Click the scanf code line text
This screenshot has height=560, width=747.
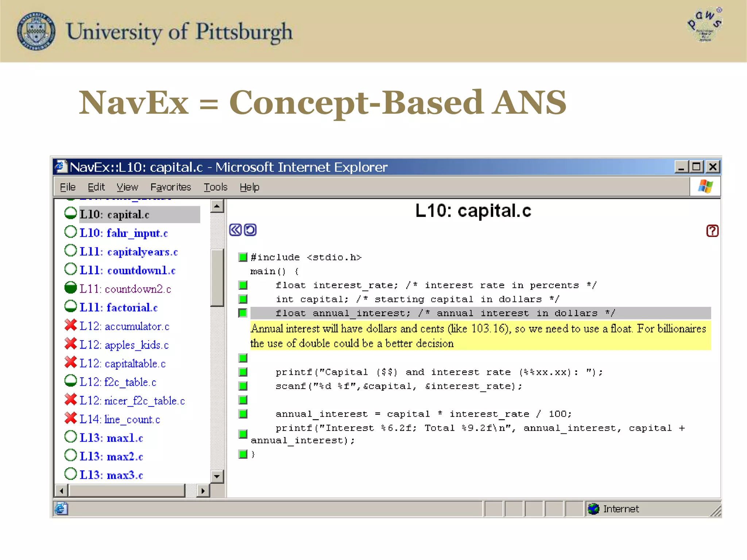399,386
